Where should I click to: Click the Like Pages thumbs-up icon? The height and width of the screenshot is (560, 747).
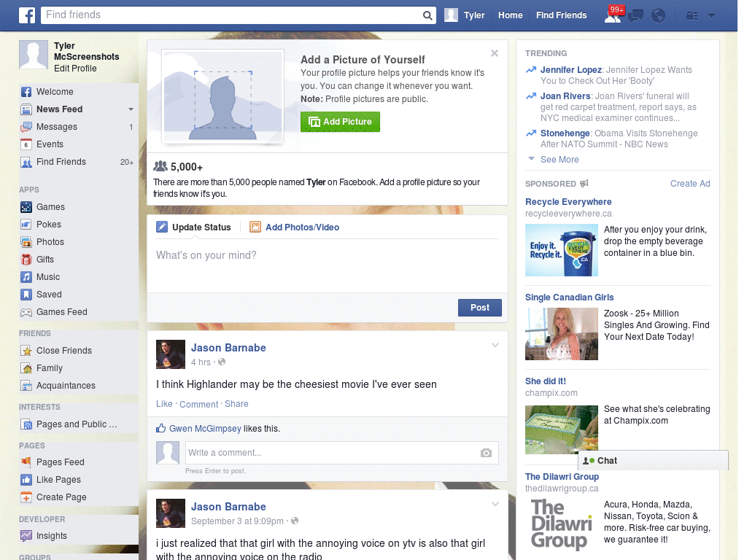pos(26,480)
